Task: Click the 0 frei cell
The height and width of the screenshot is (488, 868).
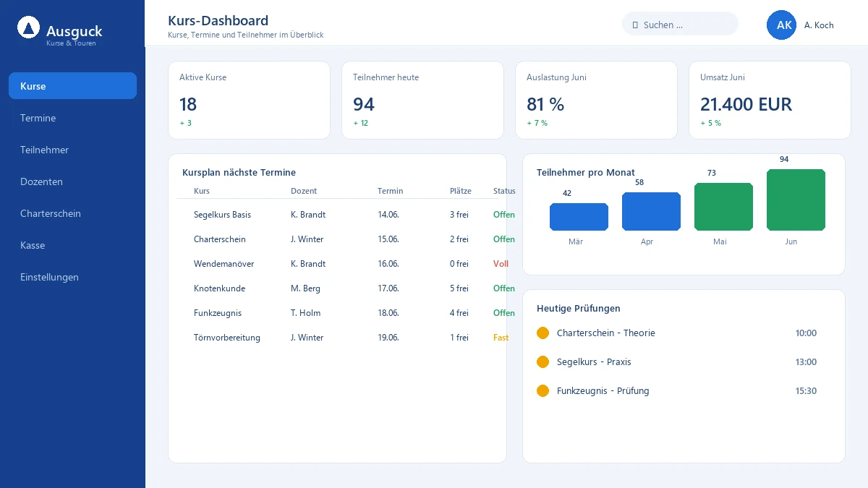Action: [x=459, y=264]
